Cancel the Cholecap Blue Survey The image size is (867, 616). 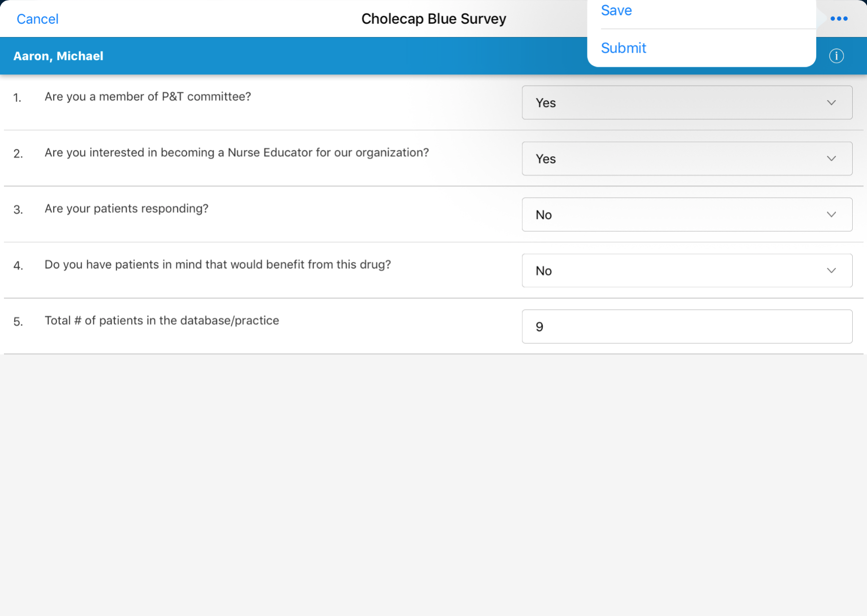click(x=37, y=19)
